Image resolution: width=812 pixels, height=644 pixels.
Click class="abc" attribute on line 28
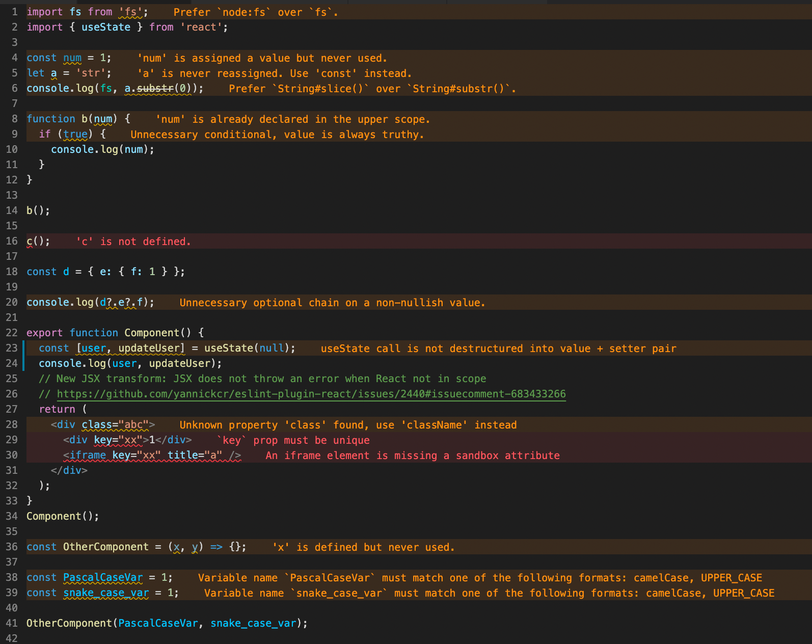pyautogui.click(x=115, y=424)
